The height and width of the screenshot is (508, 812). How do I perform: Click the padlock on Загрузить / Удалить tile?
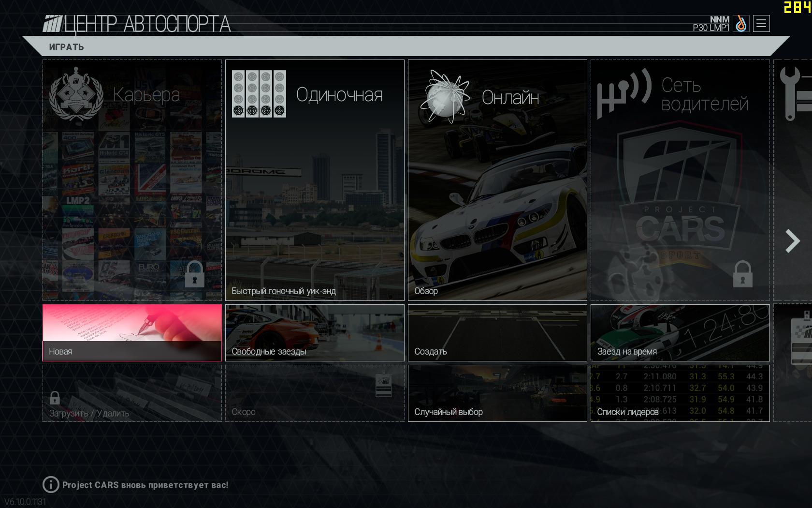(x=55, y=398)
